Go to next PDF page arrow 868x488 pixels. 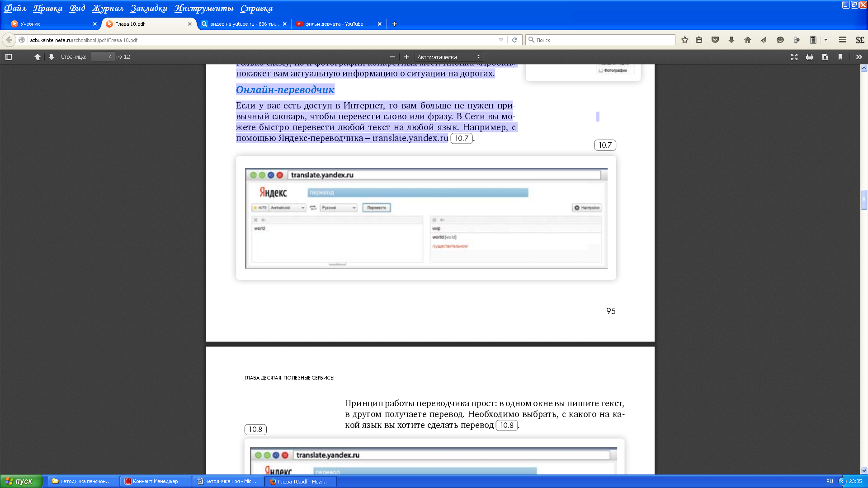(x=52, y=57)
